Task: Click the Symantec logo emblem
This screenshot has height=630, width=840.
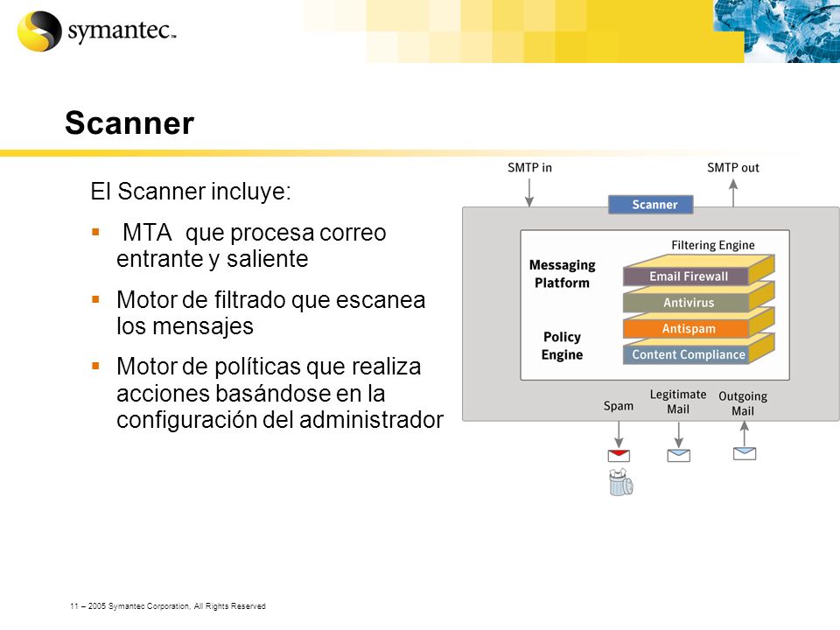Action: click(x=39, y=31)
